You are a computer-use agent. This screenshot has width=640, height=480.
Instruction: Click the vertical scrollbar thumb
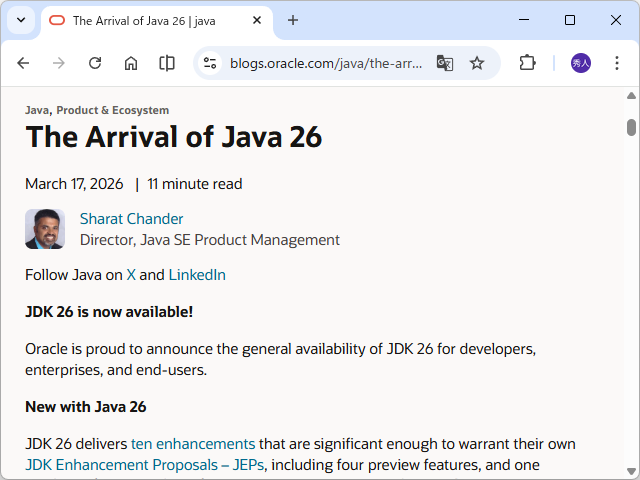pos(631,127)
